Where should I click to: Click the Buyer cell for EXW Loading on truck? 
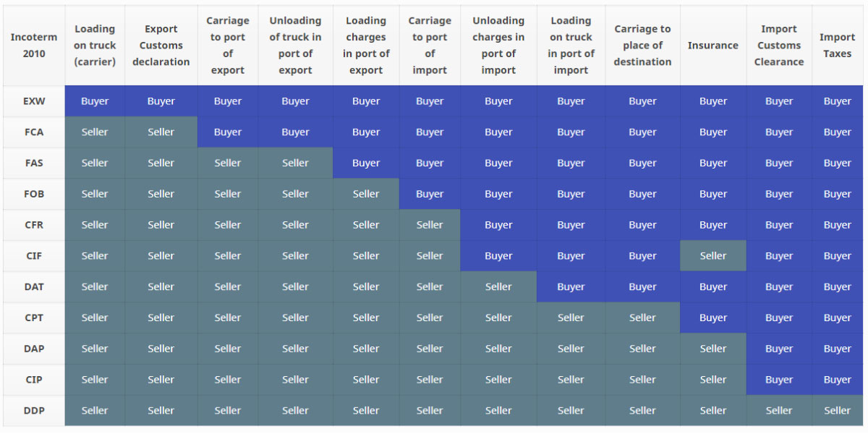(95, 101)
